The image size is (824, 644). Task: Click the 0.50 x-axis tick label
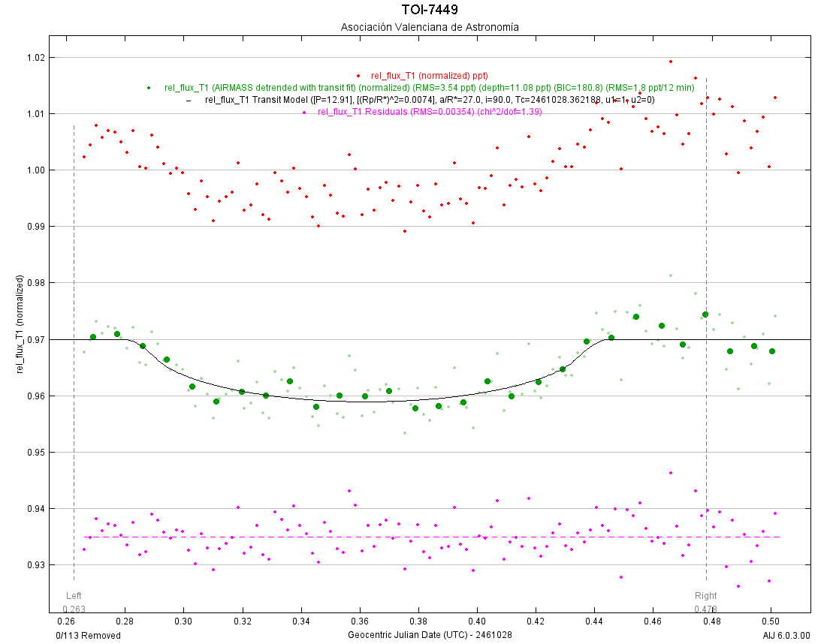point(770,621)
